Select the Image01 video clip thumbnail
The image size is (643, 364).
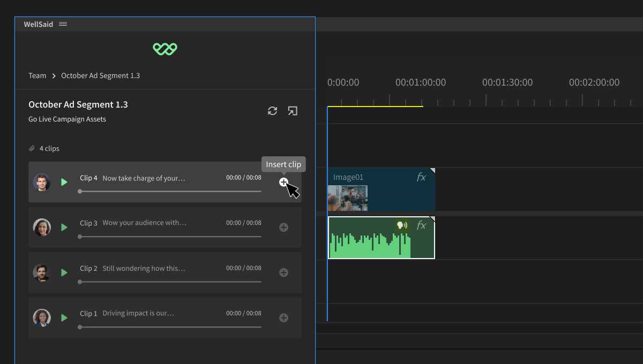pos(347,198)
